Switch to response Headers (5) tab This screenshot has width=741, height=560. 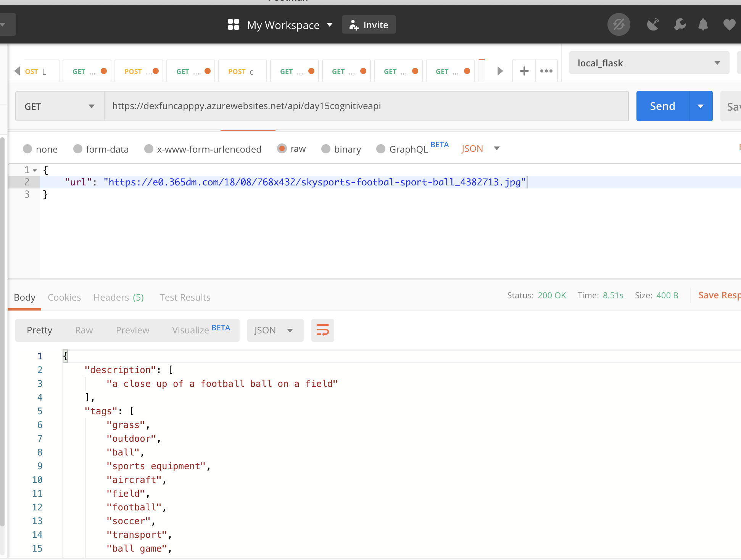(x=118, y=297)
